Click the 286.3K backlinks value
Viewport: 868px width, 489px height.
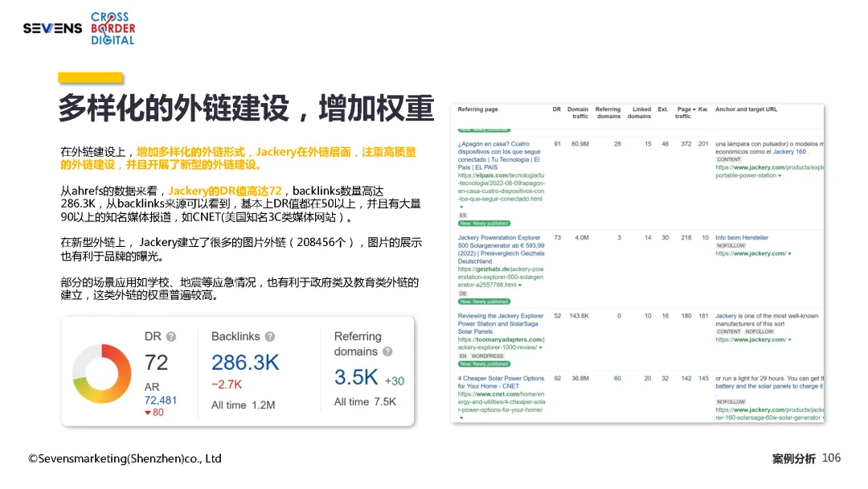pyautogui.click(x=245, y=364)
